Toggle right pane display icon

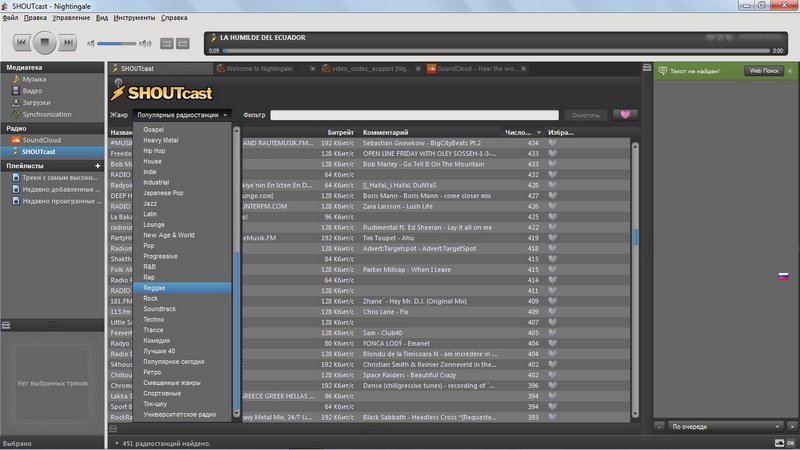(647, 67)
